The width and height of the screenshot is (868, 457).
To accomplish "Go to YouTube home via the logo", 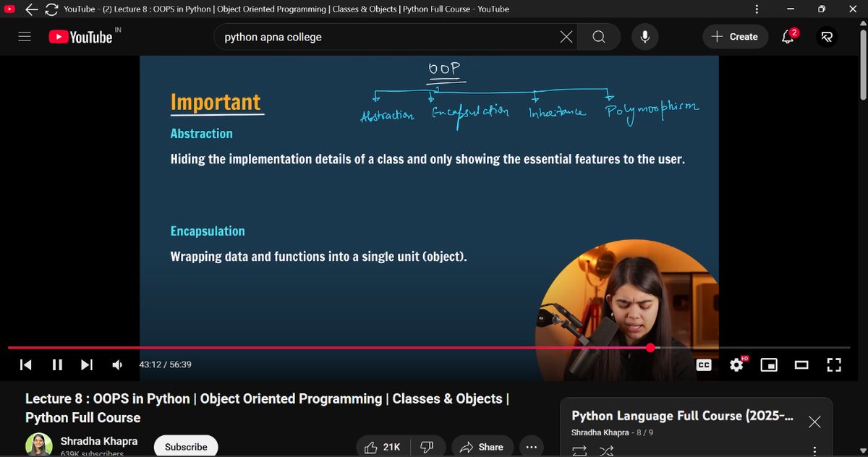I will coord(81,37).
